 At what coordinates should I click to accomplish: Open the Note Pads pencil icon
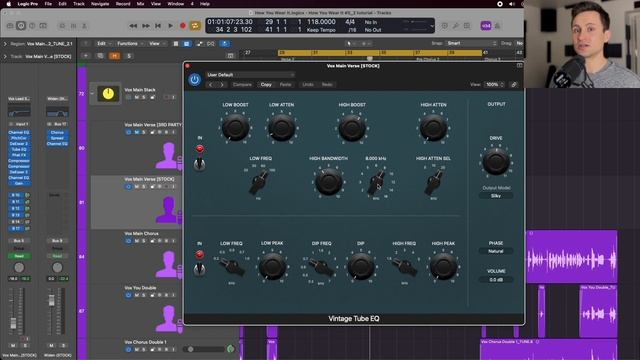point(456,26)
